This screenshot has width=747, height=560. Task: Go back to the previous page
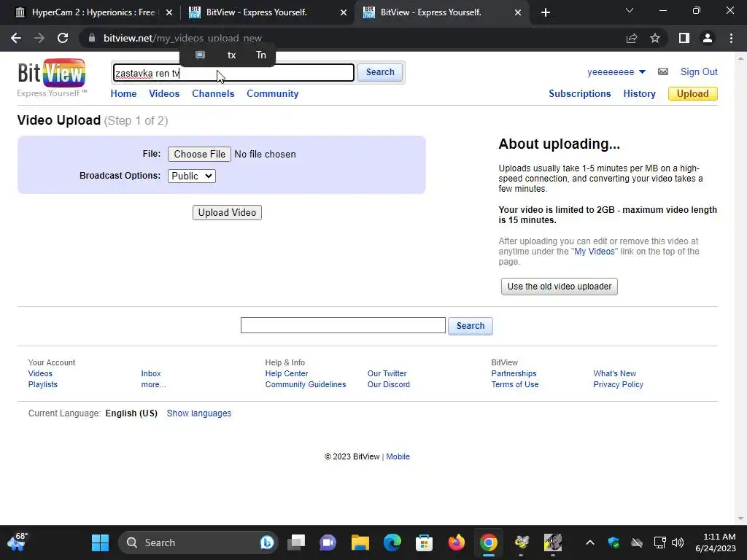pos(16,38)
